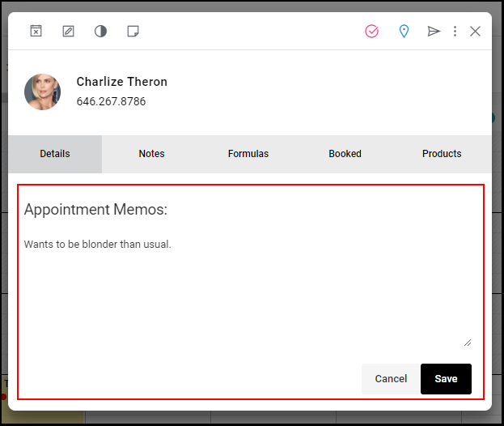Save the appointment memo
Screen dimensions: 504x426
[446, 379]
